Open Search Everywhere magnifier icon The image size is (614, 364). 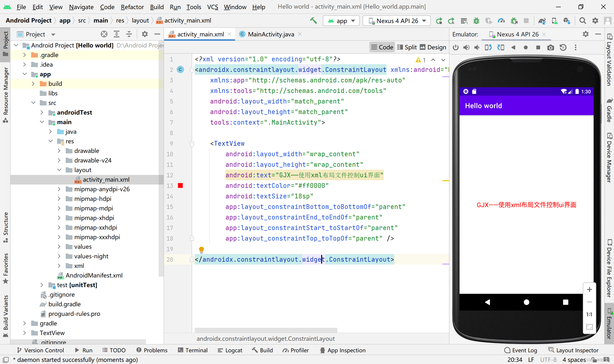582,21
